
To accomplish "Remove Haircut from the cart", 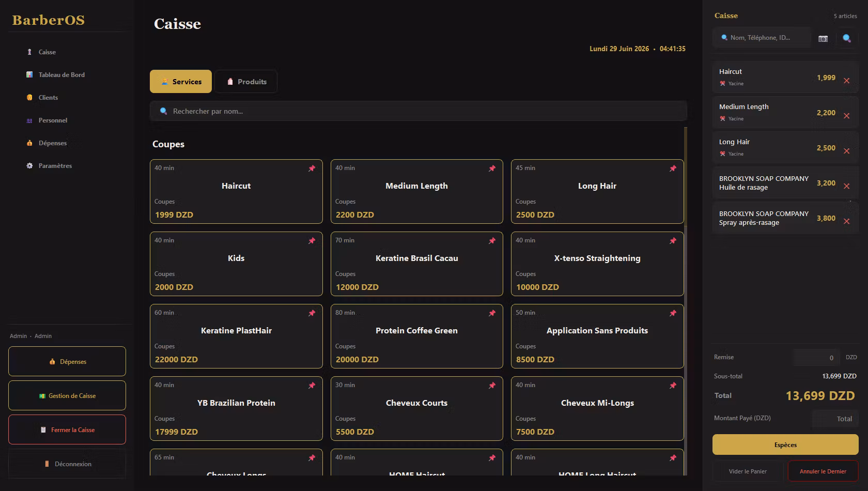I will click(x=846, y=81).
